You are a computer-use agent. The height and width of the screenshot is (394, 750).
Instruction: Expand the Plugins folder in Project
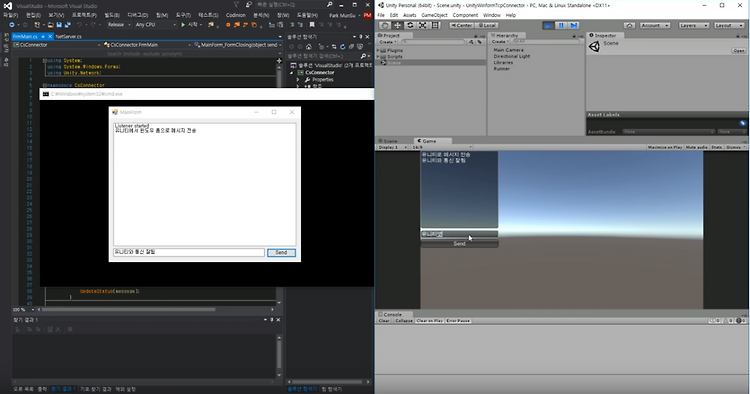click(x=378, y=50)
